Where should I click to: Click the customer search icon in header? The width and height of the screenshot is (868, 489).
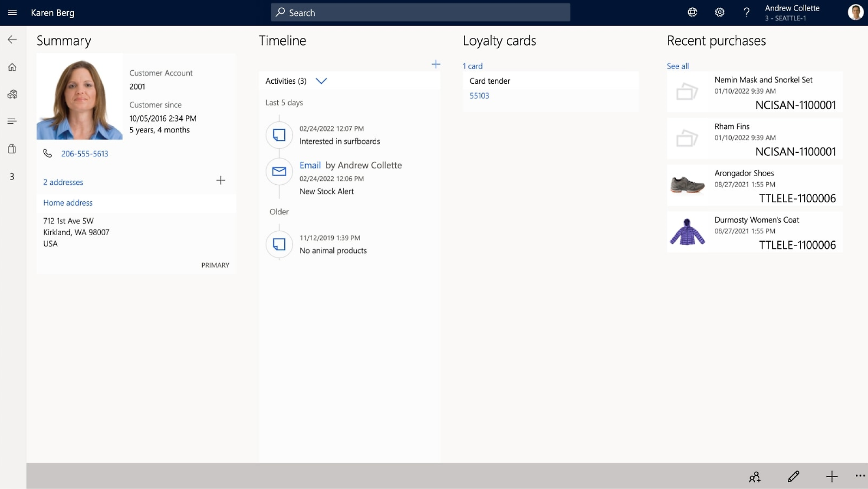(x=279, y=13)
